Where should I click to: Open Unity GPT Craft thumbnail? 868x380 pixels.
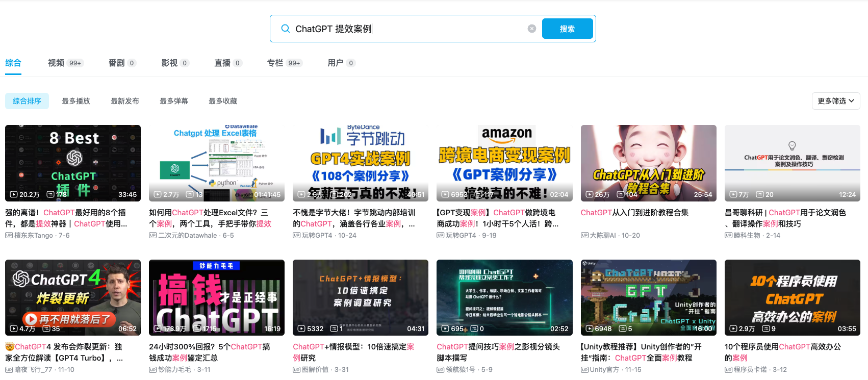tap(649, 297)
